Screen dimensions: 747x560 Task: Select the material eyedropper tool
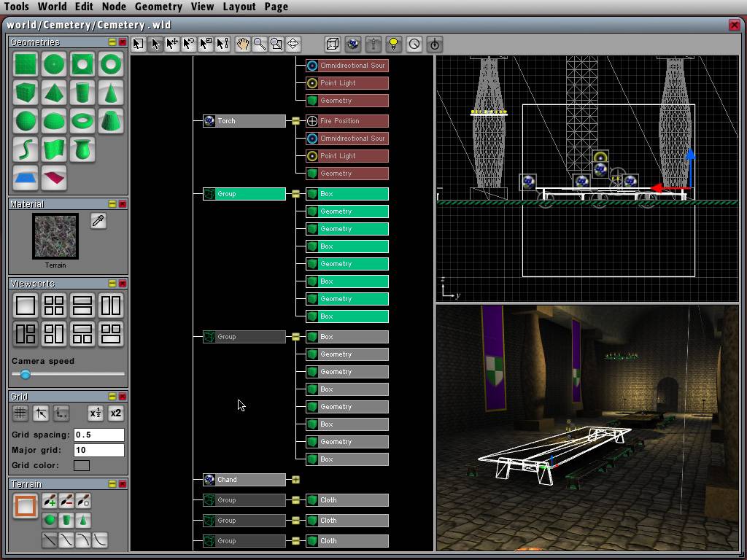[98, 221]
